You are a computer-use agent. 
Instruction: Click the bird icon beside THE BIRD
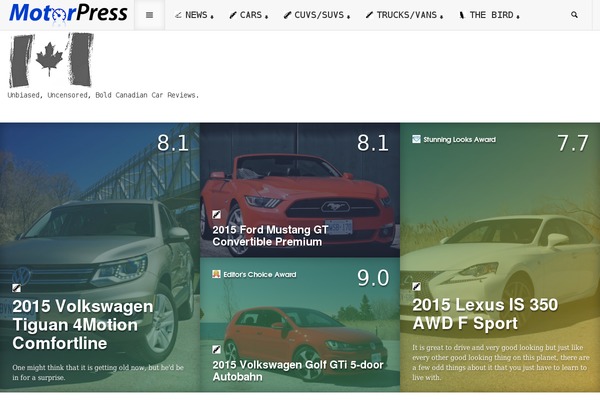pyautogui.click(x=462, y=15)
